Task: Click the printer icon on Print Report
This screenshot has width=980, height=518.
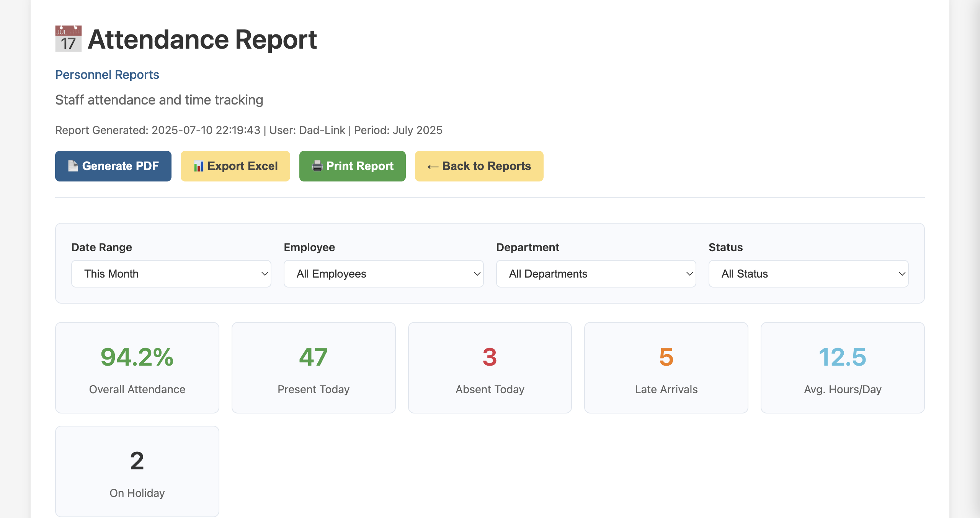Action: point(317,166)
